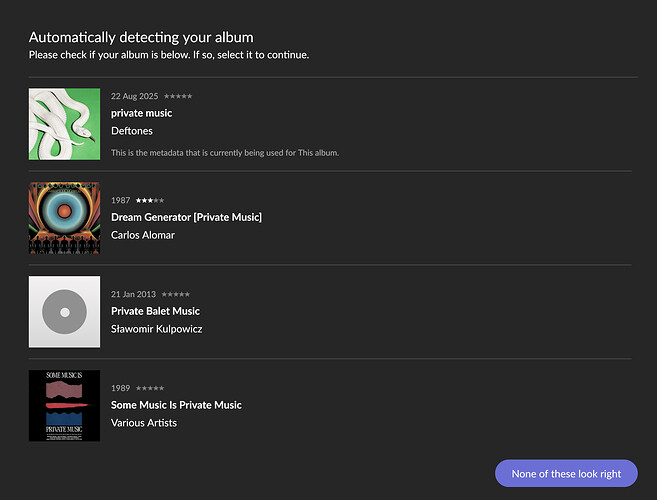Image resolution: width=657 pixels, height=500 pixels.
Task: Click the 22 Aug 2025 release date
Action: tap(134, 96)
